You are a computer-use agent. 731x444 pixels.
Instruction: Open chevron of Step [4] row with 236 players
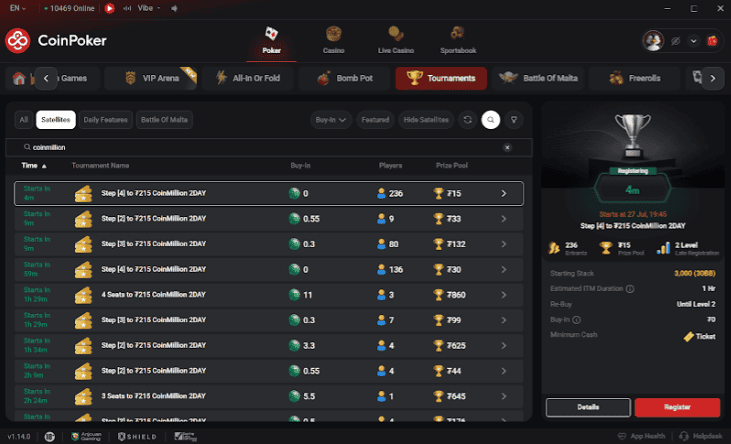pos(504,194)
